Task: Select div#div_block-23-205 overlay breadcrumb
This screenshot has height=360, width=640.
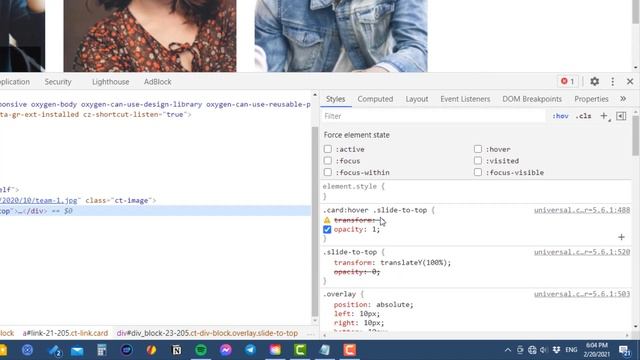Action: (207, 333)
